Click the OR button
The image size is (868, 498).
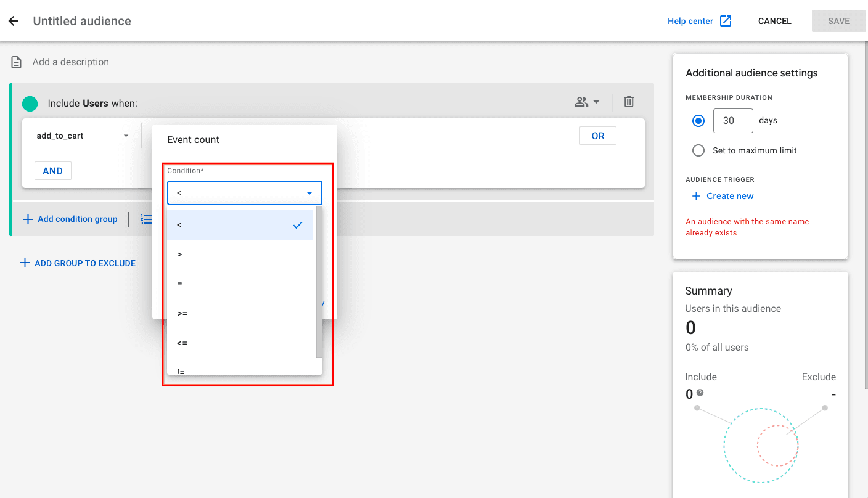[x=597, y=136]
